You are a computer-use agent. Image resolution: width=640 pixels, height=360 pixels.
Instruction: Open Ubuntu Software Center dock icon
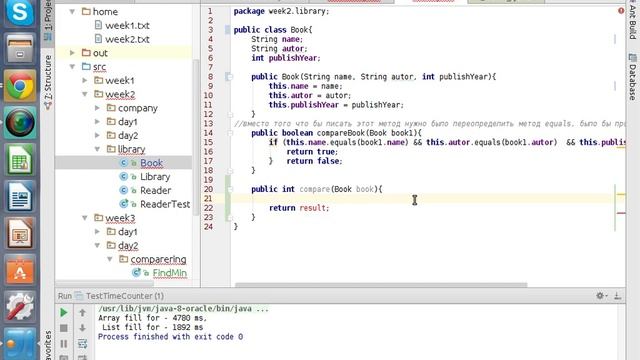coord(20,270)
